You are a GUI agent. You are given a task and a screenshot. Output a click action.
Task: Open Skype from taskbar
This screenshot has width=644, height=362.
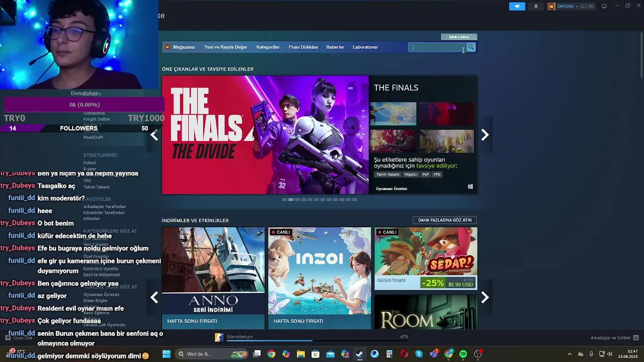419,354
